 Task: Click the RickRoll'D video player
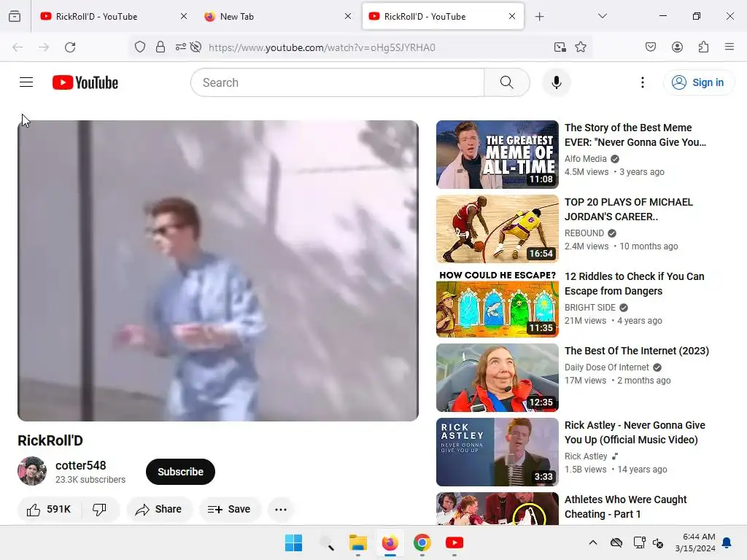pyautogui.click(x=218, y=271)
